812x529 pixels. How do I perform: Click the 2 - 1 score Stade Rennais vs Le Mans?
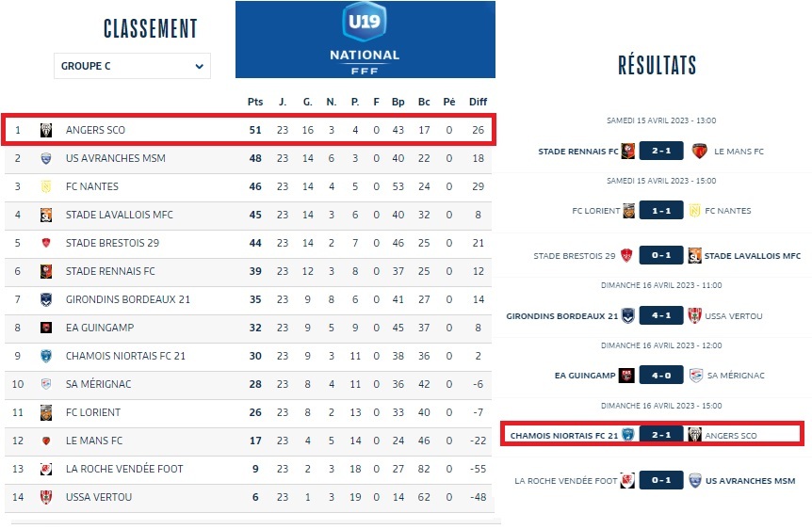(662, 151)
